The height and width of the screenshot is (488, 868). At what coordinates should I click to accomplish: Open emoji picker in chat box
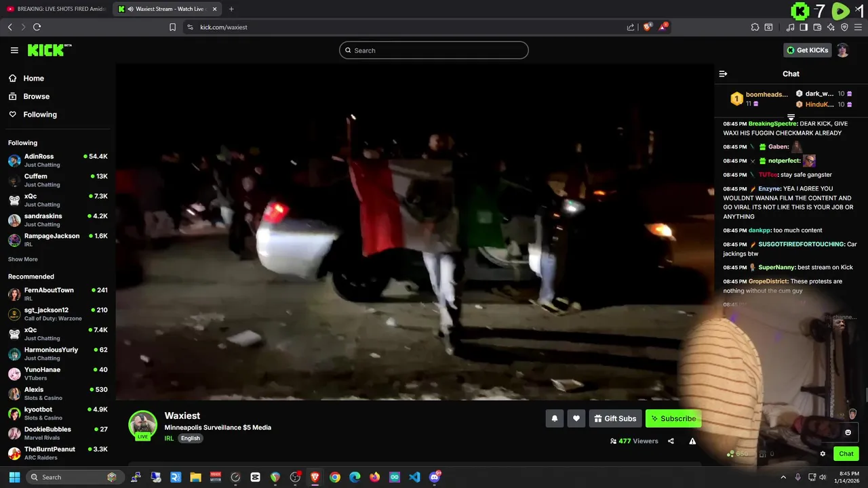[848, 432]
